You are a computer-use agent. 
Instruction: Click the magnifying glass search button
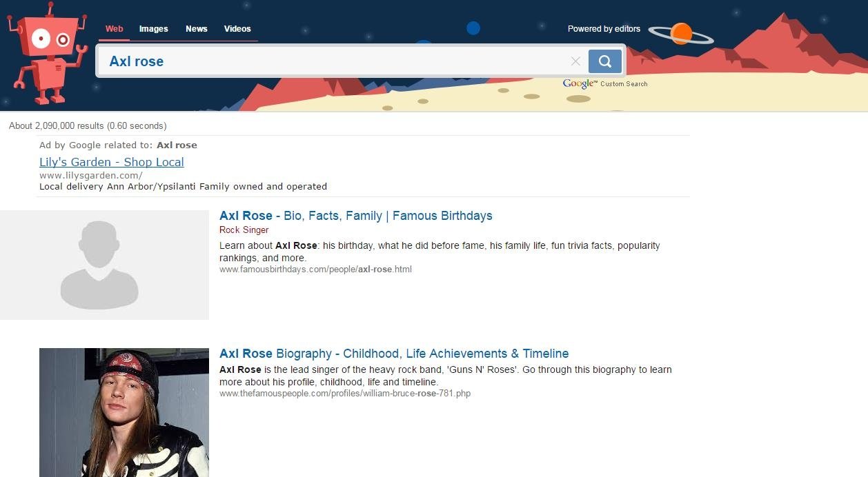[x=605, y=61]
